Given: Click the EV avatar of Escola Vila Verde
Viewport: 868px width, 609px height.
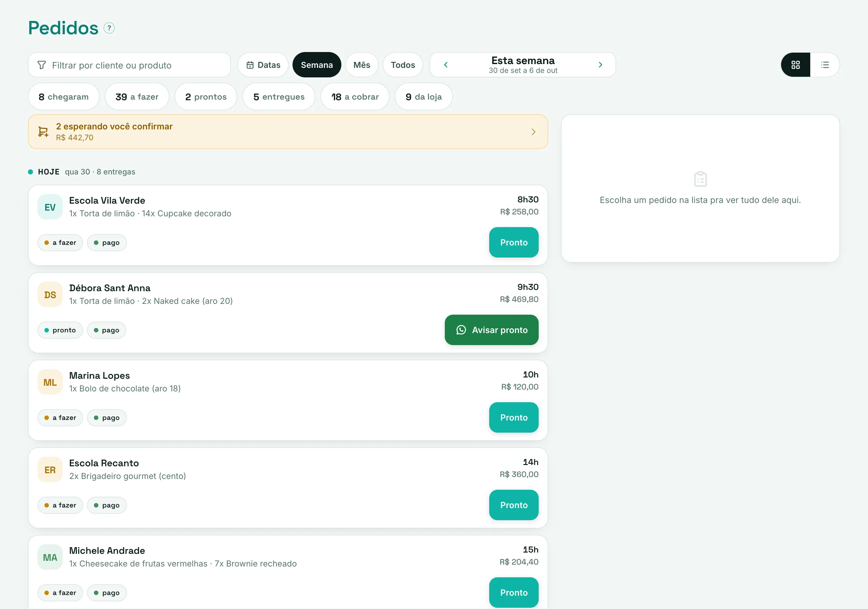Looking at the screenshot, I should (50, 207).
